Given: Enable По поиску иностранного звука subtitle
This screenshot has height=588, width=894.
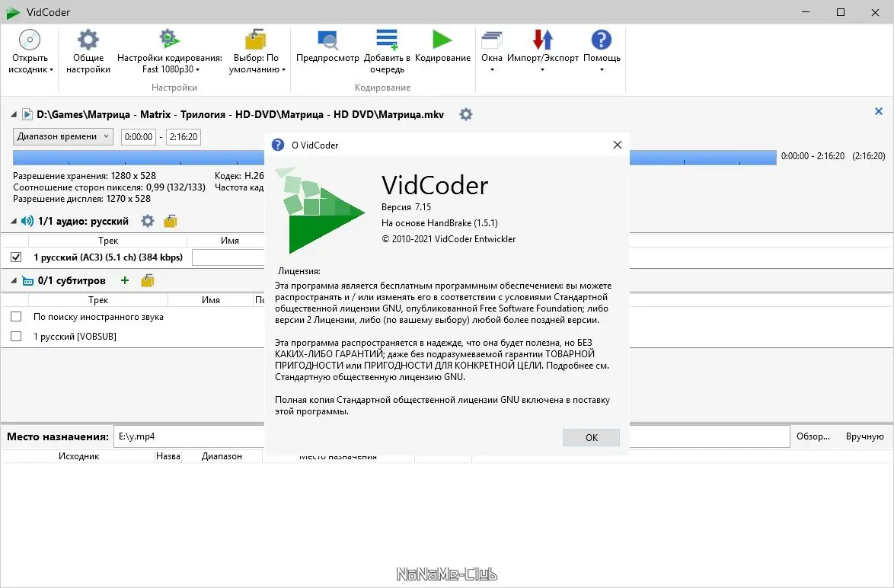Looking at the screenshot, I should tap(16, 317).
